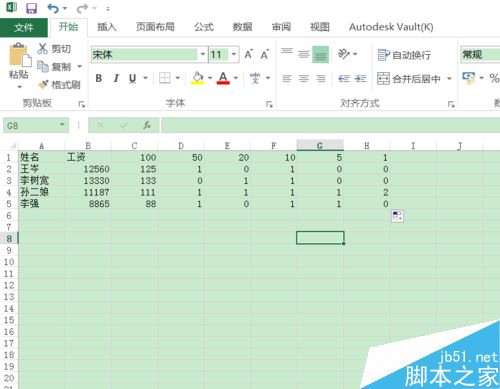Switch to the 视图 View tab

pos(320,27)
